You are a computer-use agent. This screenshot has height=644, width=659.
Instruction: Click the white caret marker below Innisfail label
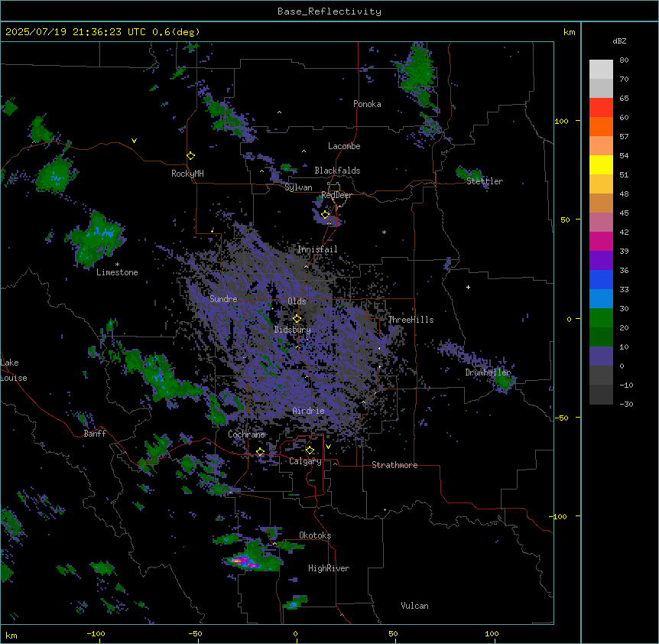(306, 266)
